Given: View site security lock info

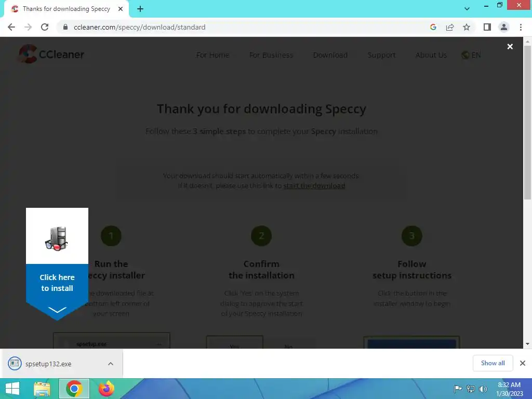Looking at the screenshot, I should (65, 27).
